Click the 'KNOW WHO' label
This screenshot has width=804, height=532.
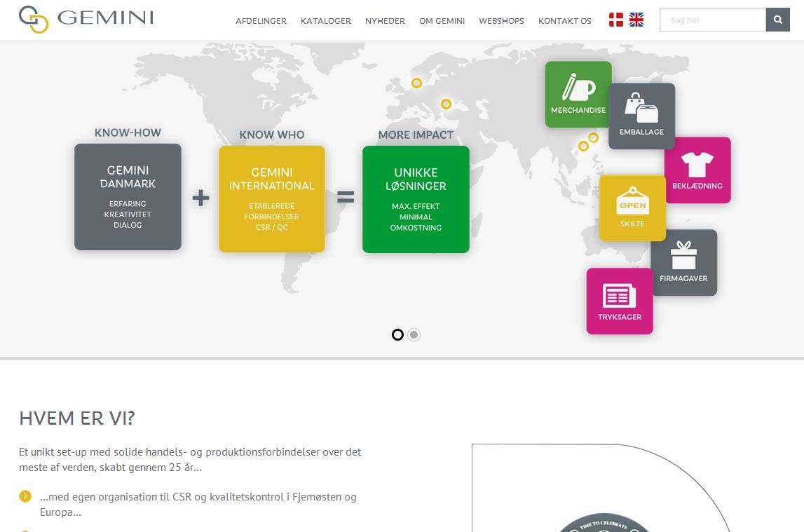272,135
